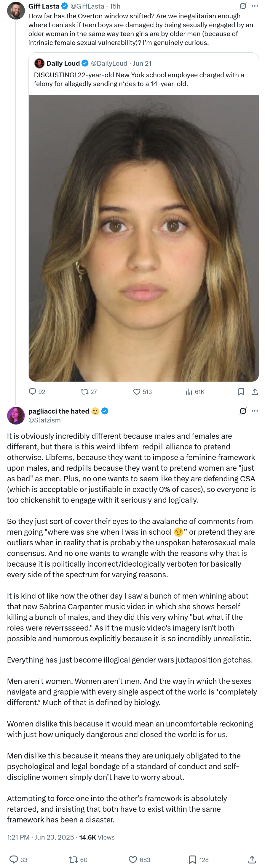Like pagliacci's post with 683 likes
Screen dimensions: 265x868
click(133, 859)
